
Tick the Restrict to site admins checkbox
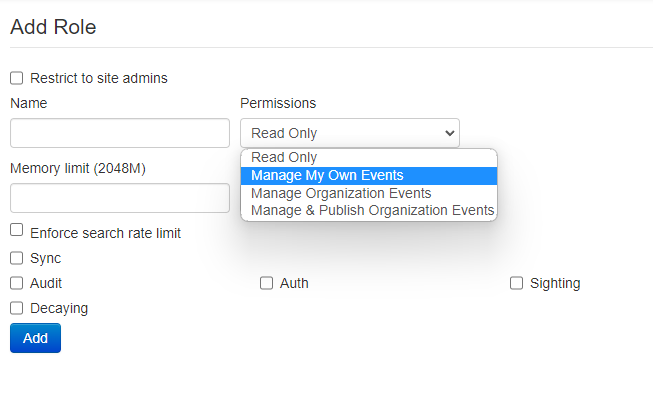pyautogui.click(x=17, y=78)
